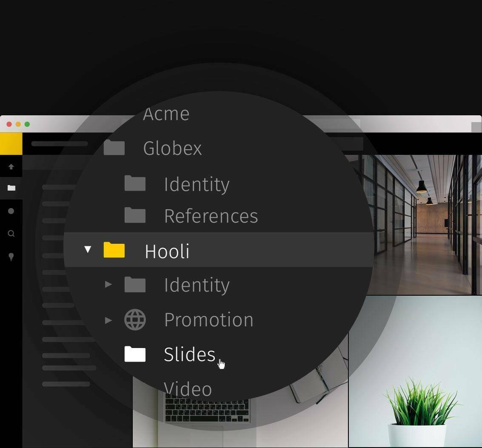Expand the Promotion item's arrow

point(108,320)
